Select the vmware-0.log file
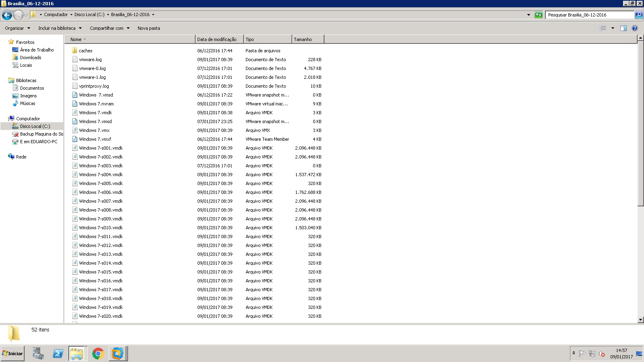The image size is (644, 362). (92, 68)
